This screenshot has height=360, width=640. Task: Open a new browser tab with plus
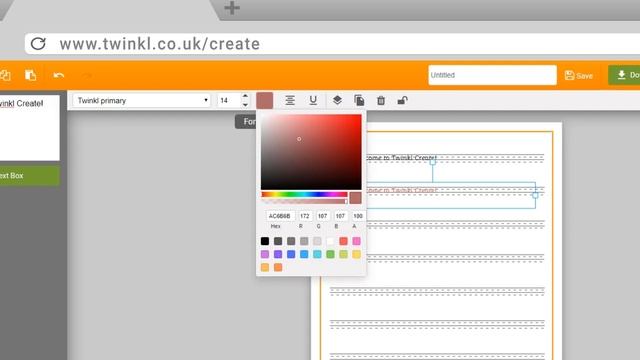(232, 8)
